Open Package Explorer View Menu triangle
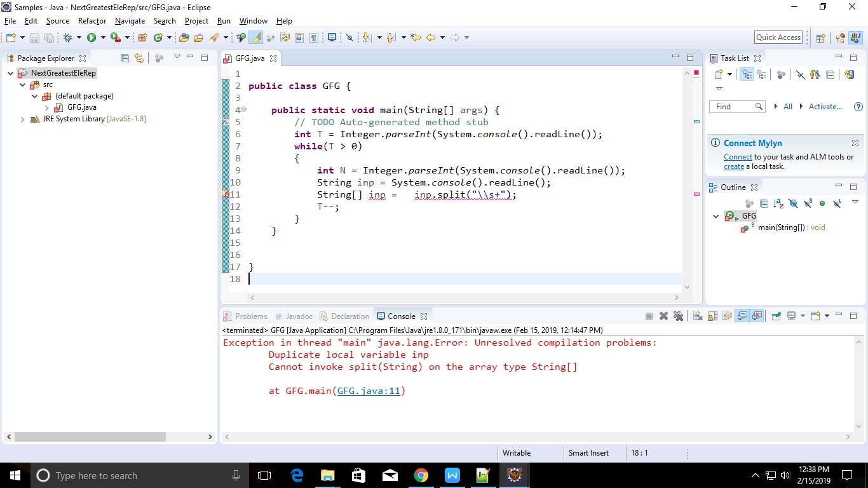868x488 pixels. (177, 57)
